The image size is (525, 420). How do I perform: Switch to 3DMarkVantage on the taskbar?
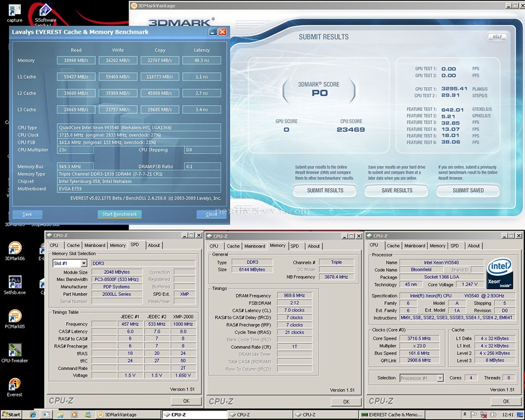point(128,415)
